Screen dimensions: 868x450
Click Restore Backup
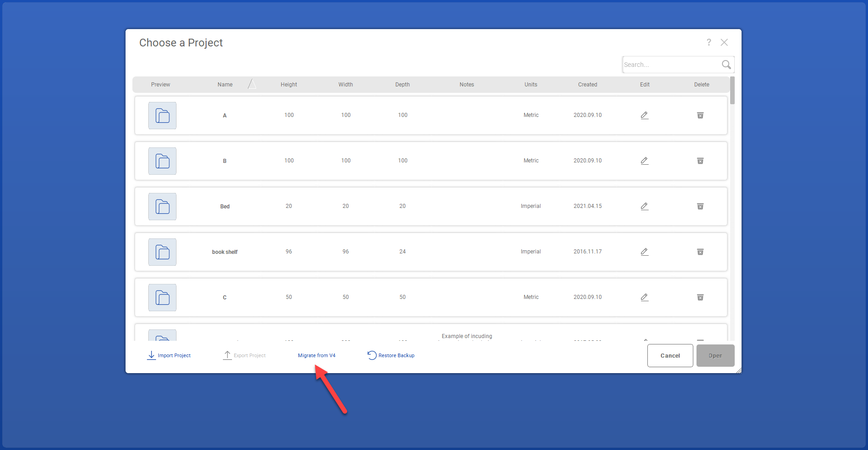pyautogui.click(x=391, y=355)
